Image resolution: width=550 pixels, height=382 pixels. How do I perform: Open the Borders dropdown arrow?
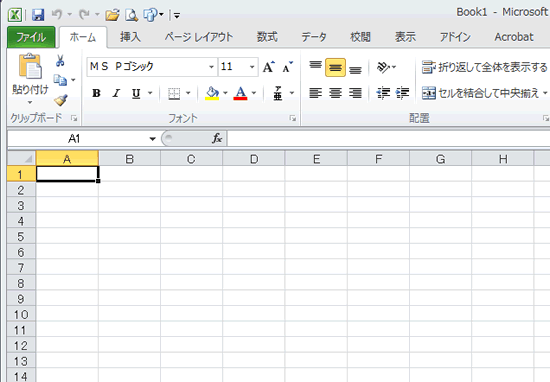point(188,93)
